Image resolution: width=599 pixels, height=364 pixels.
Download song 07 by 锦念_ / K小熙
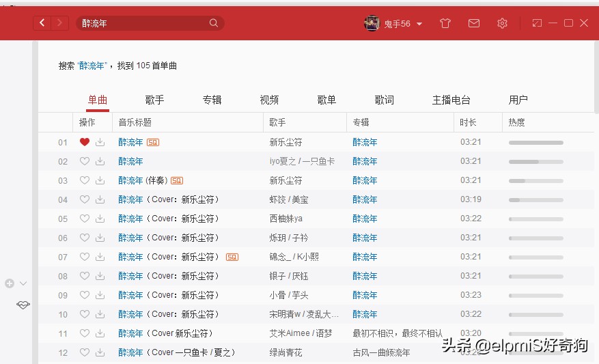coord(100,257)
